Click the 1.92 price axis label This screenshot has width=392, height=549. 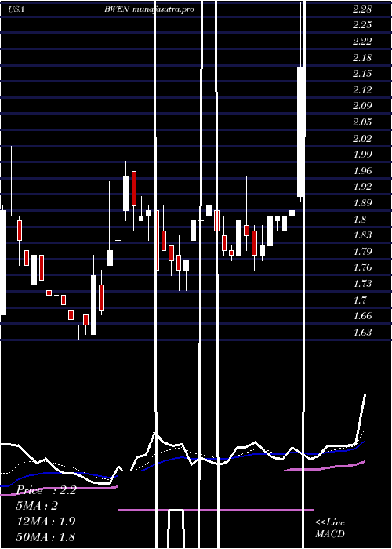click(x=362, y=187)
